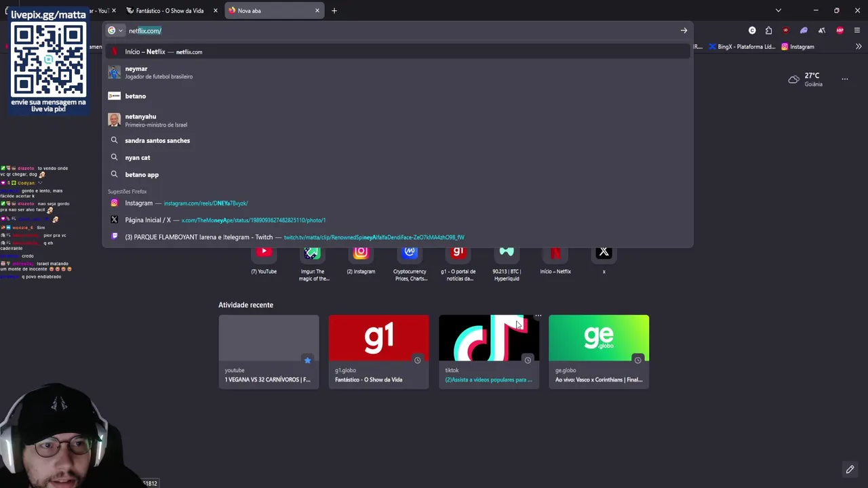868x488 pixels.
Task: Choose the neymar search suggestion
Action: point(398,73)
